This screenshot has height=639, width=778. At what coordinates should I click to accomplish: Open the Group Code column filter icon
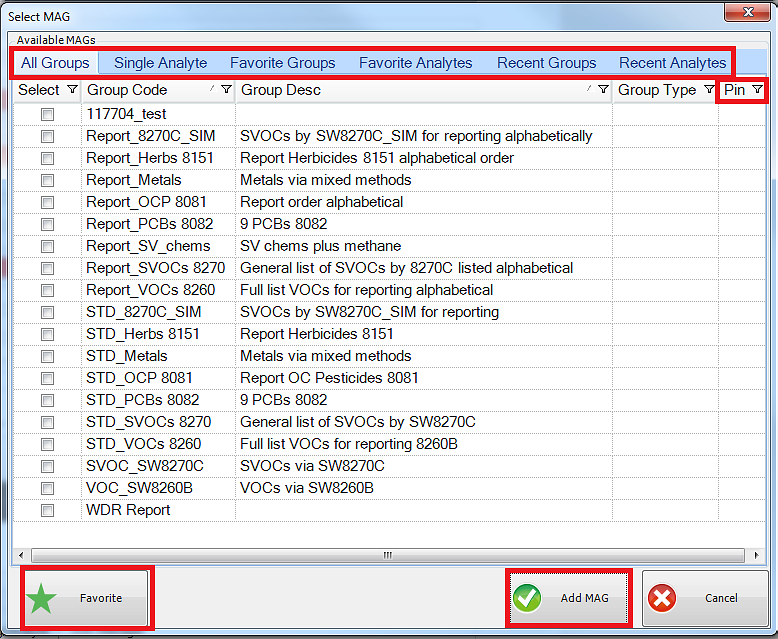coord(226,90)
